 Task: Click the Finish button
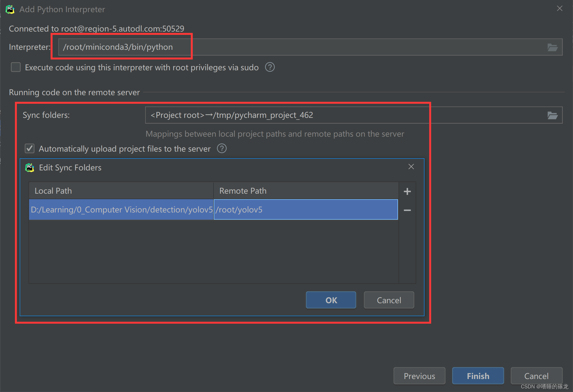(478, 376)
